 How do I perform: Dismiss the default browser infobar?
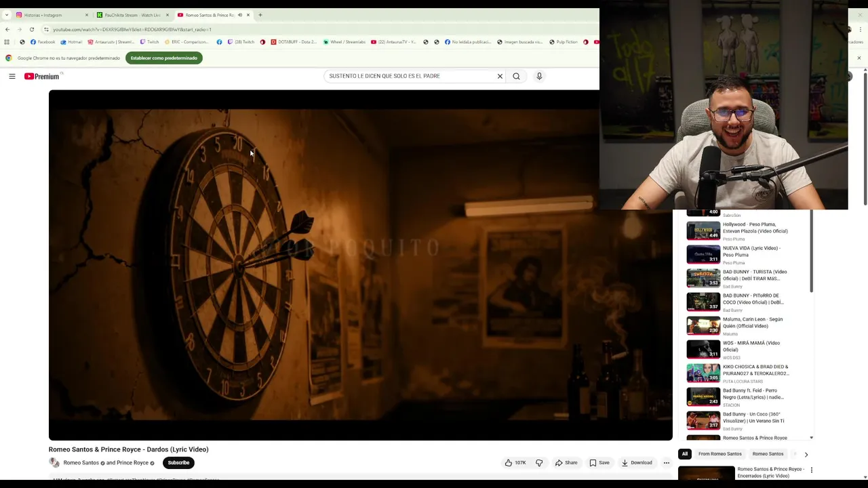coord(859,58)
